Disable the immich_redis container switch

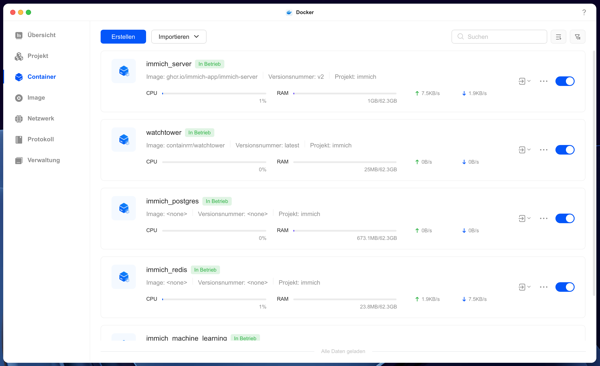click(565, 287)
